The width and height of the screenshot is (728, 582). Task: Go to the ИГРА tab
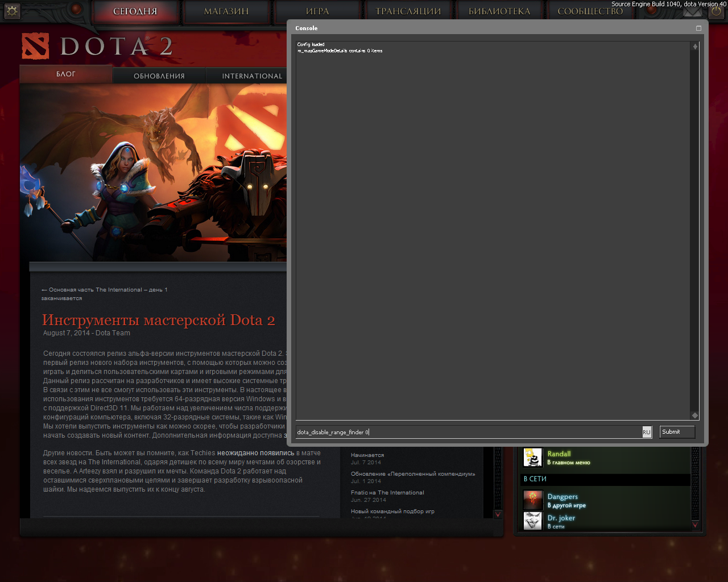[317, 11]
